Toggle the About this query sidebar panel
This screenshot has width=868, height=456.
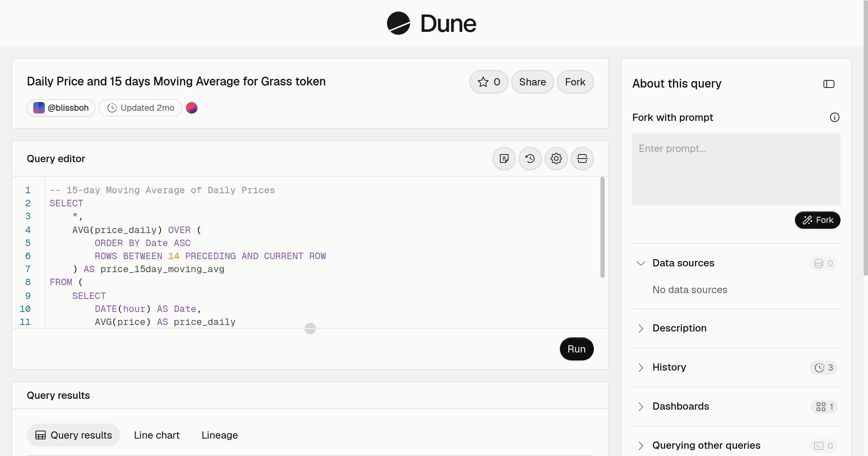(x=829, y=84)
